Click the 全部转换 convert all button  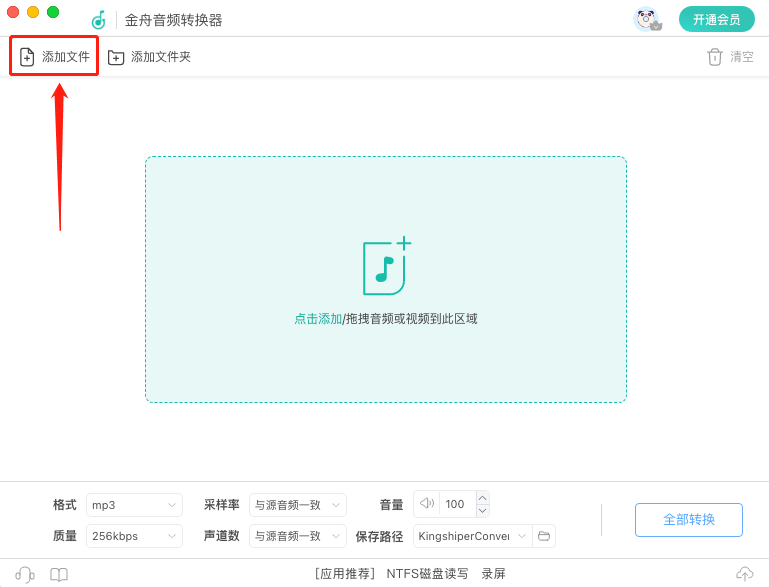click(x=689, y=520)
